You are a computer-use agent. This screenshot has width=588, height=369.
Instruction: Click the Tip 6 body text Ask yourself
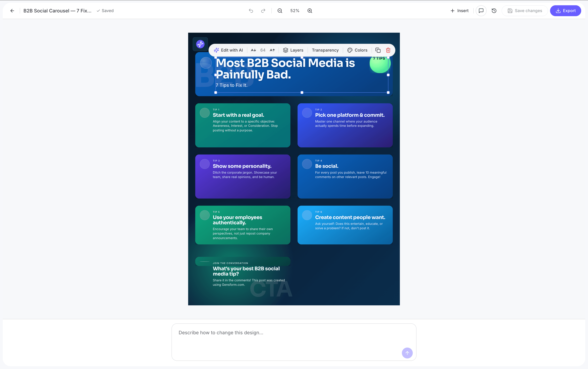349,226
